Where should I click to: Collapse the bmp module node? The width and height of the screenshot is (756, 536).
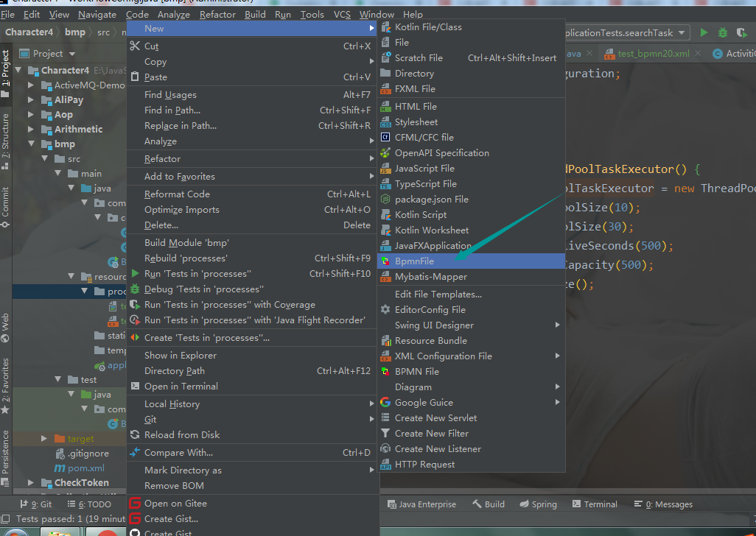pos(31,144)
